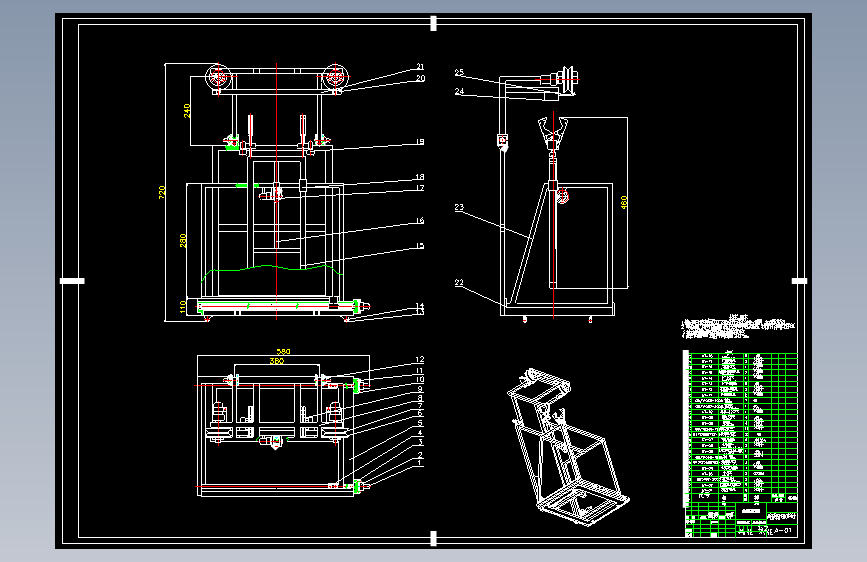Select the 580 width dimension text
This screenshot has width=867, height=562.
283,351
